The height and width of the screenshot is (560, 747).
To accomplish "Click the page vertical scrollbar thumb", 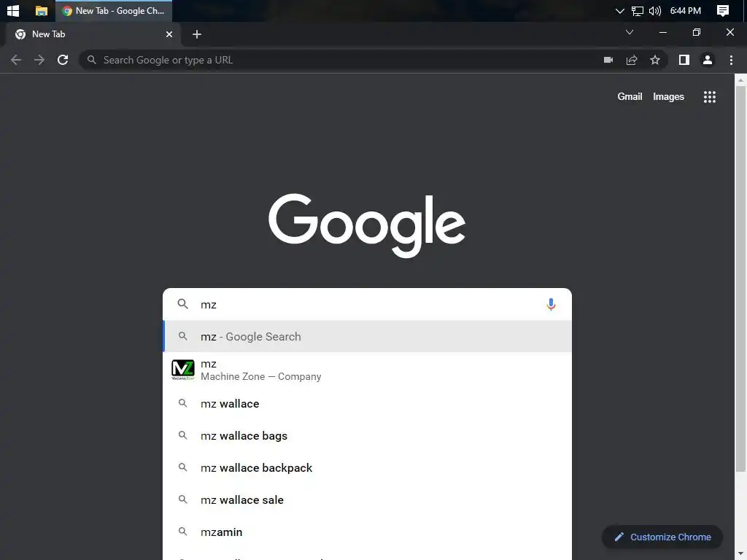I will (x=741, y=279).
